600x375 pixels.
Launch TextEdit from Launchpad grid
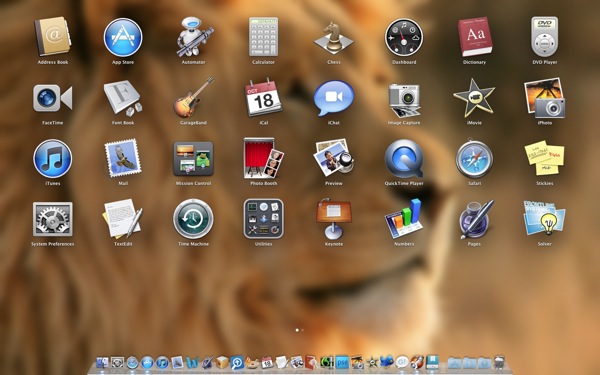click(x=123, y=218)
